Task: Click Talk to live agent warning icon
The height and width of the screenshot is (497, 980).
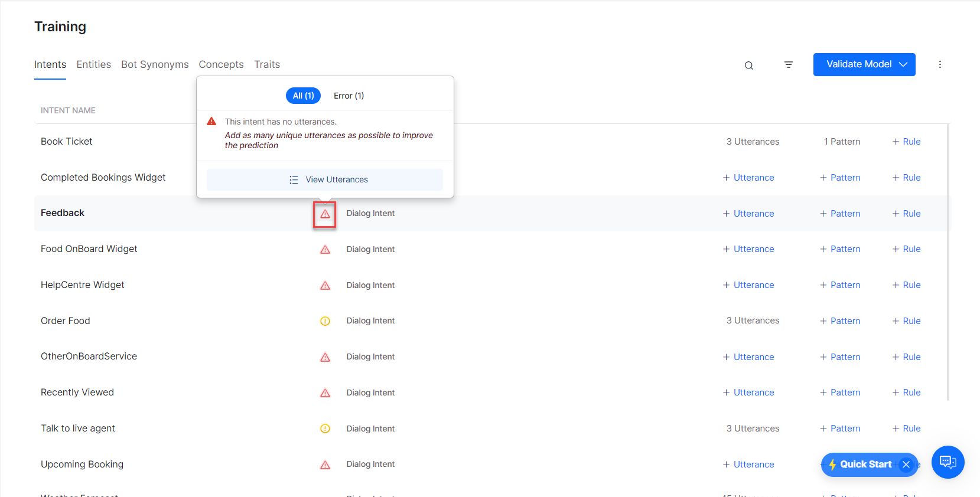Action: click(x=325, y=429)
